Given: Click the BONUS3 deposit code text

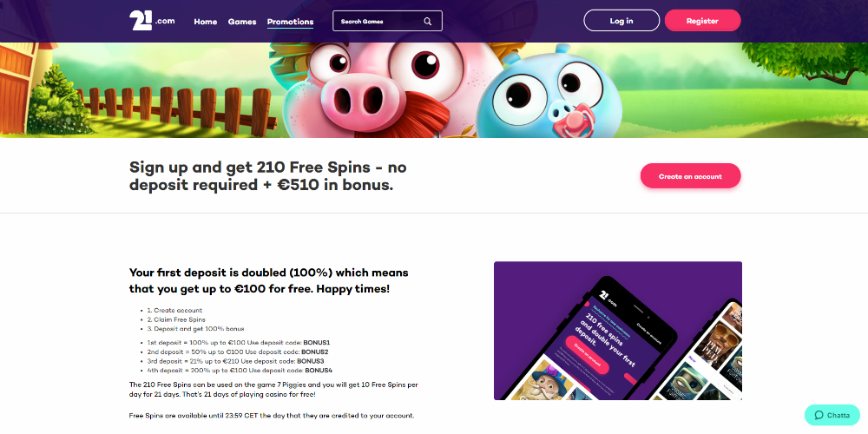Looking at the screenshot, I should [311, 361].
